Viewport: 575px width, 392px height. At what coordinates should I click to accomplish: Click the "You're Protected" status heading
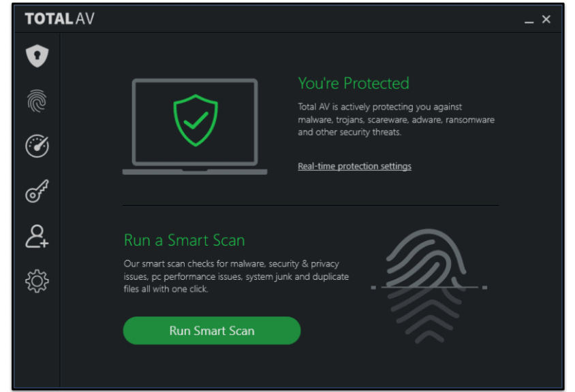[x=354, y=83]
